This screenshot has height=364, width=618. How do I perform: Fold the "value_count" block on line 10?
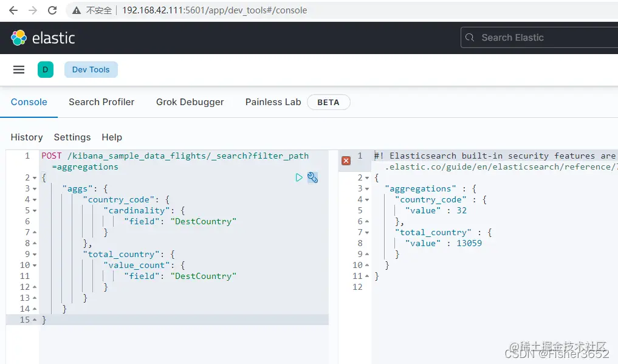pos(35,266)
